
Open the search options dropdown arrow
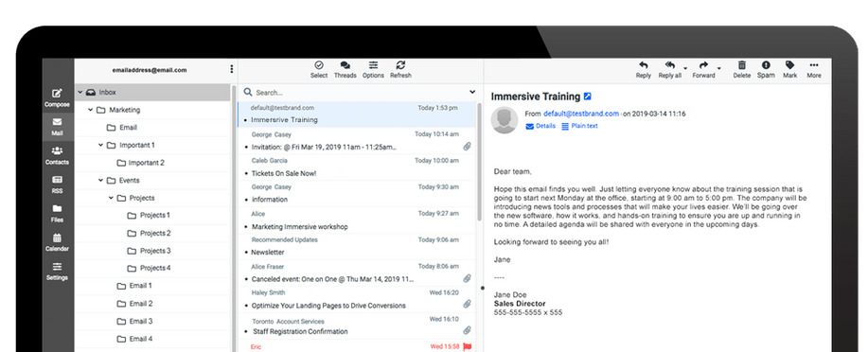(x=472, y=92)
